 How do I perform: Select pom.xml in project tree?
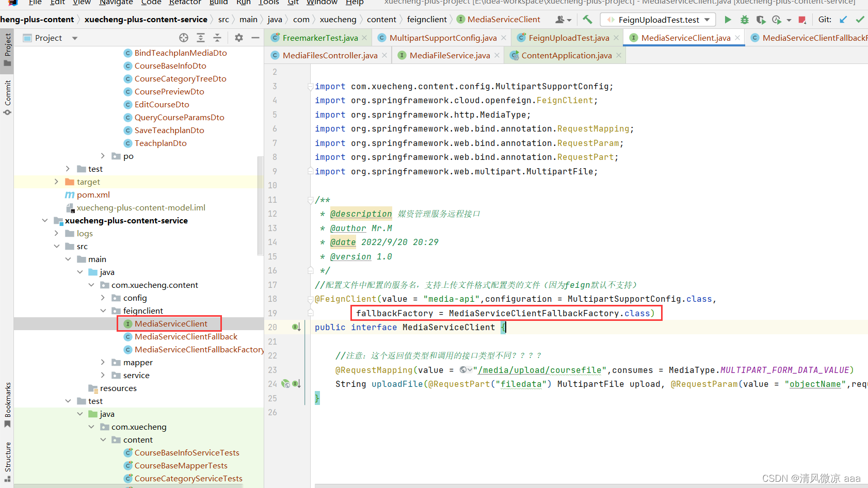coord(93,194)
